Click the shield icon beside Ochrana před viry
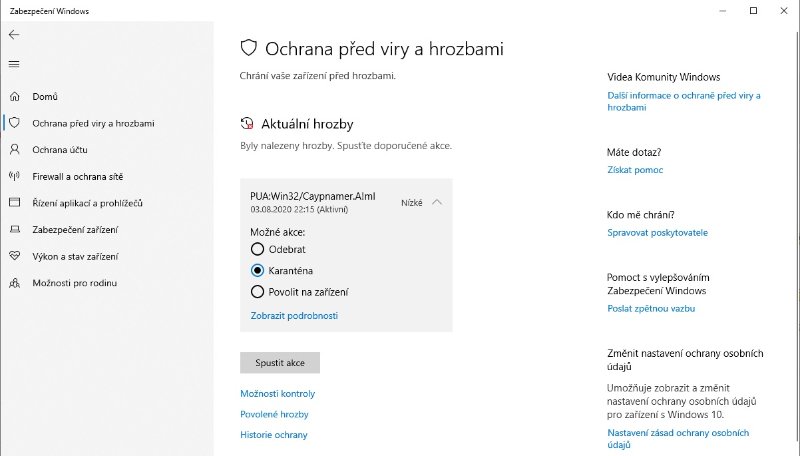Screen dimensions: 800x456 click(x=15, y=123)
